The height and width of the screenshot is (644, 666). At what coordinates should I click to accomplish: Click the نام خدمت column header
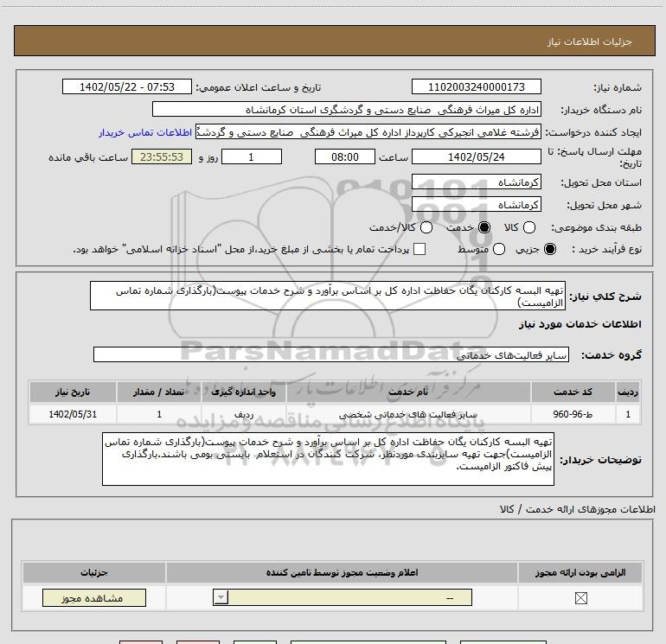pos(408,392)
